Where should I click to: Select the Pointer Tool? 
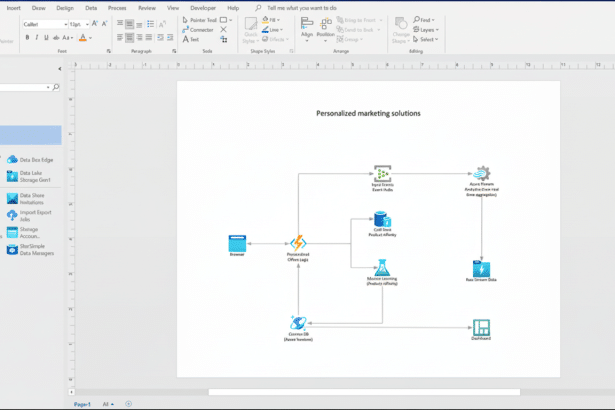[x=199, y=20]
